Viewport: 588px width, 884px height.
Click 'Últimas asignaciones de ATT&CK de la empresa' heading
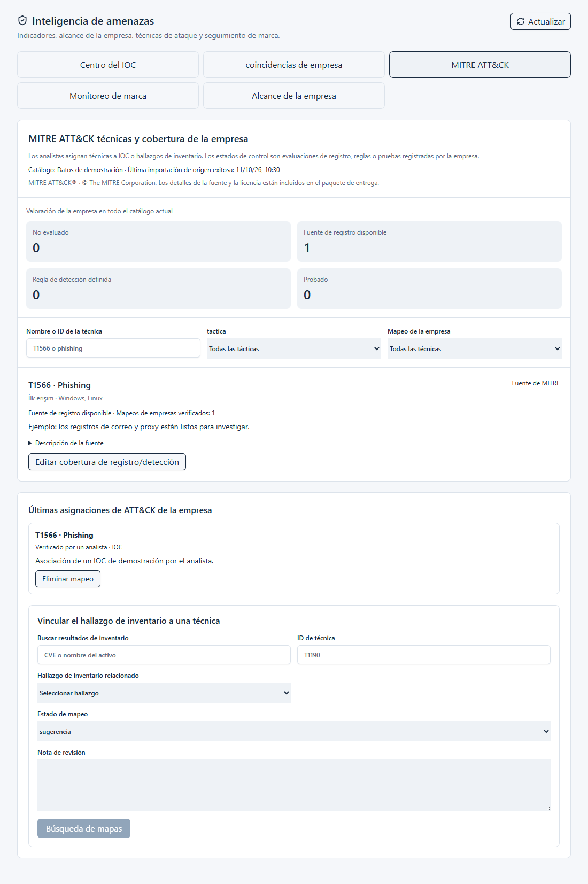pos(120,510)
